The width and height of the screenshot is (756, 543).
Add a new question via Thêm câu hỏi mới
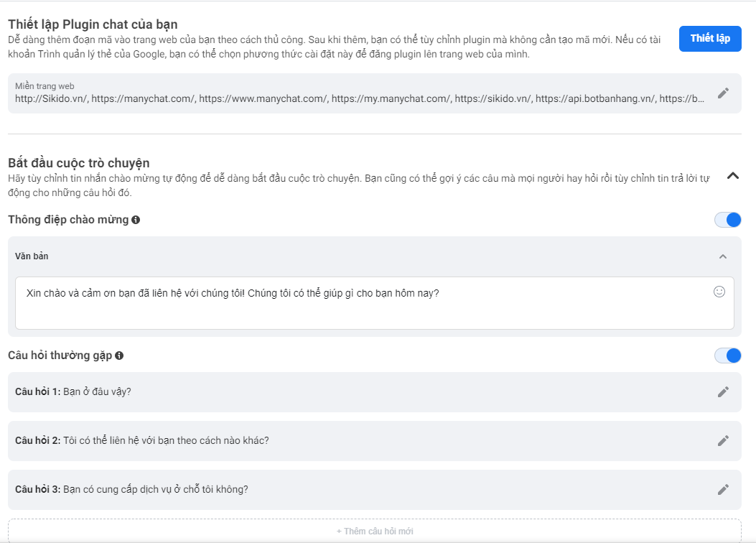(375, 531)
